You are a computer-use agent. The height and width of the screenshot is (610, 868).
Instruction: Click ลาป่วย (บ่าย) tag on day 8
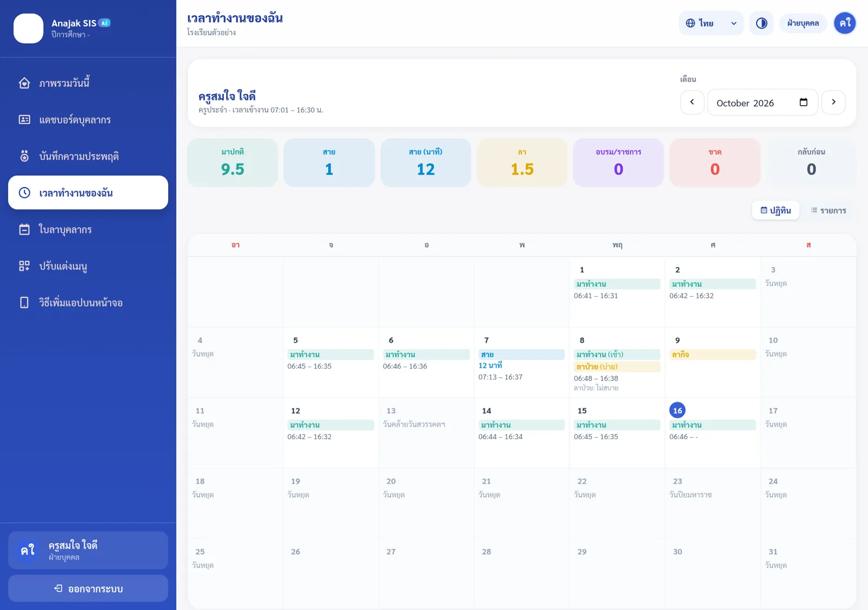click(617, 367)
